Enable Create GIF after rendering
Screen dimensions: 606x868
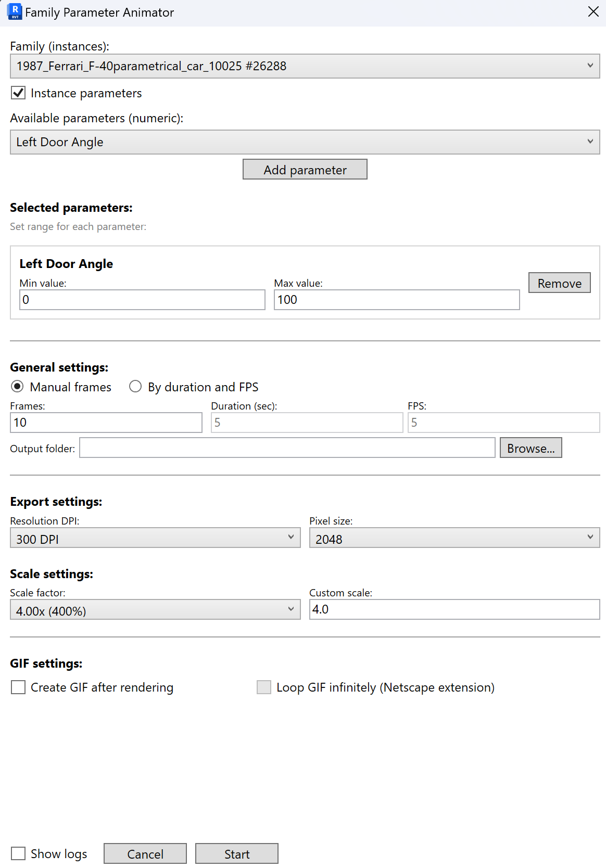click(x=18, y=687)
